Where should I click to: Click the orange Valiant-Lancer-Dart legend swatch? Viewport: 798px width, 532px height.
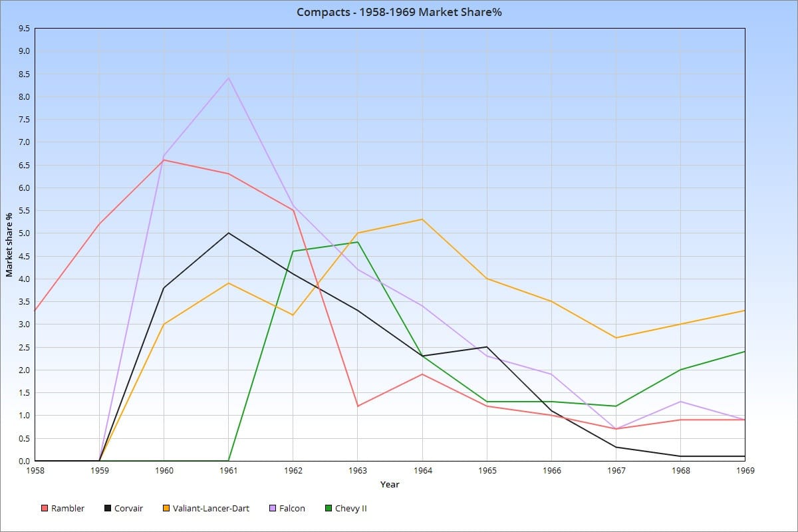166,509
